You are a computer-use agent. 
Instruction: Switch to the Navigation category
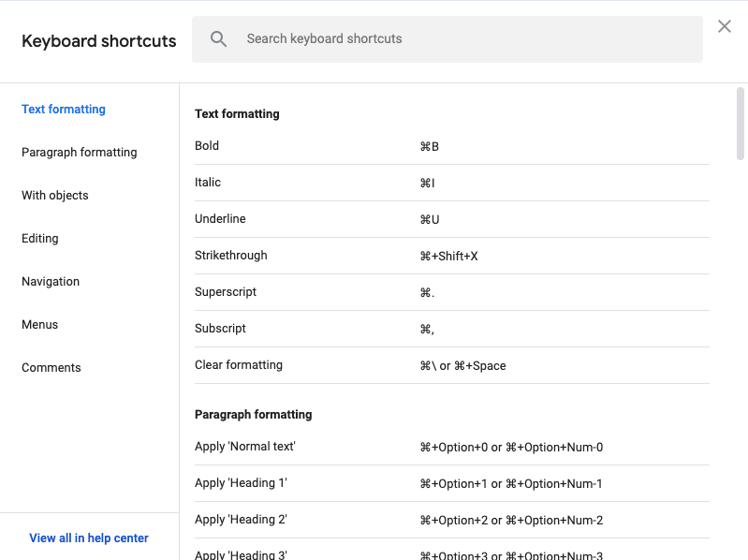[51, 282]
